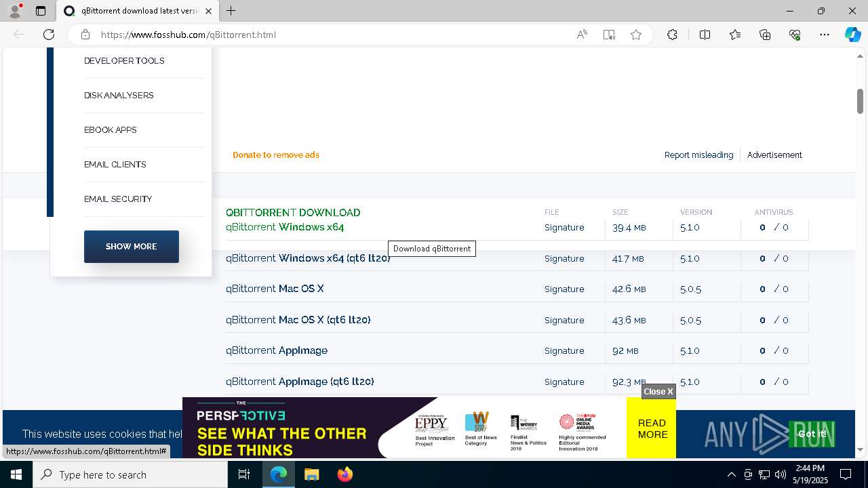Image resolution: width=868 pixels, height=488 pixels.
Task: Click the page vertical scrollbar thumb
Action: pyautogui.click(x=860, y=101)
